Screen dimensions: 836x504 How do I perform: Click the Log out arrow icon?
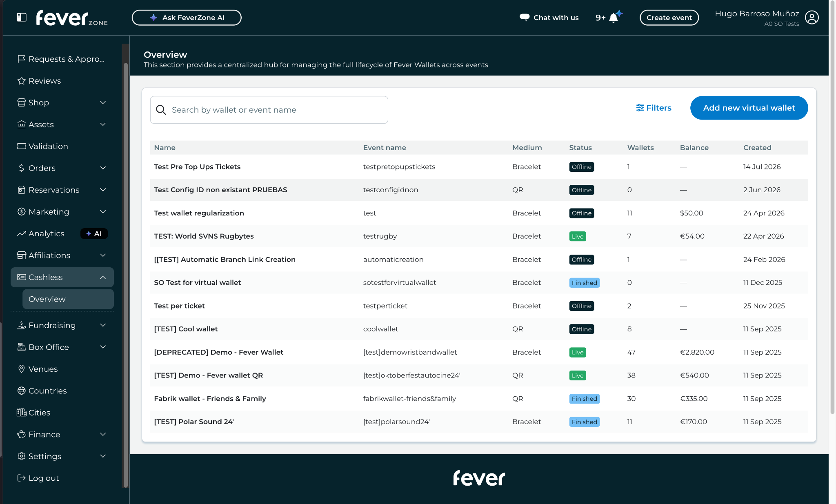tap(21, 478)
